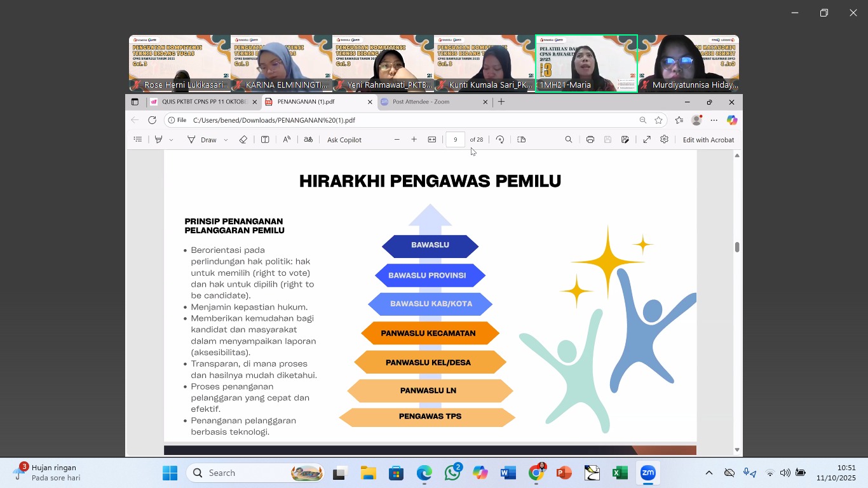868x488 pixels.
Task: Rotate the PDF page
Action: point(500,139)
